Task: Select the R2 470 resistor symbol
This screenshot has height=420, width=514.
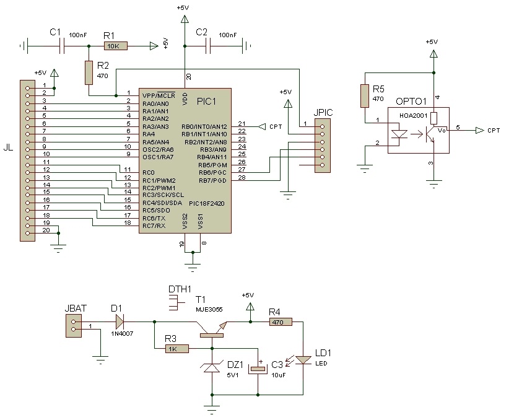Action: [x=89, y=72]
